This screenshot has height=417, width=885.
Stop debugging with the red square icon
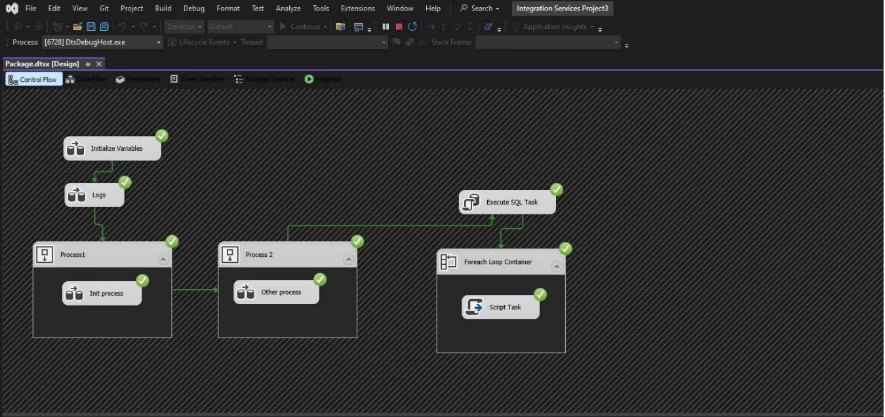point(399,27)
